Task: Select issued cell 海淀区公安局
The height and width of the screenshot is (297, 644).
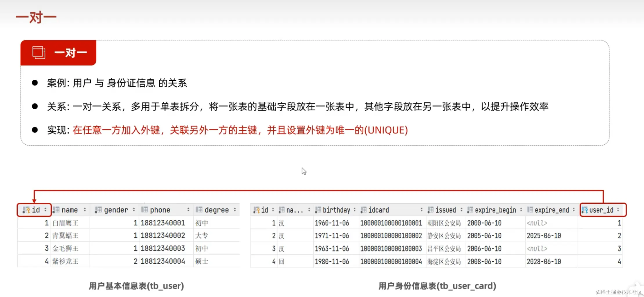Action: (x=444, y=261)
